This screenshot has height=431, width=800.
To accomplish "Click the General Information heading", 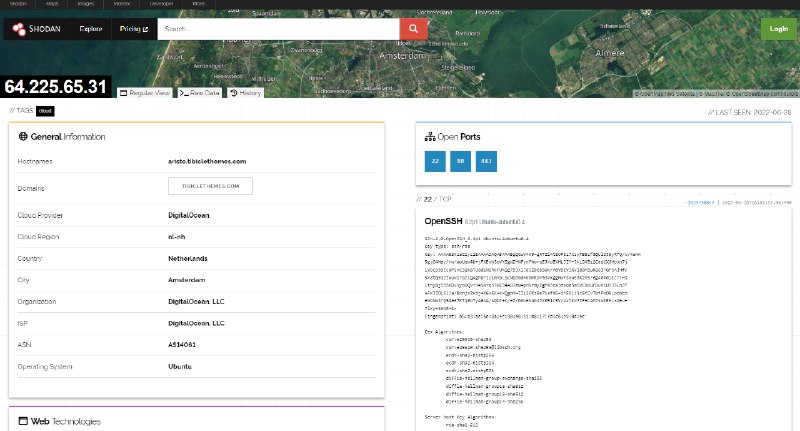I will click(68, 137).
